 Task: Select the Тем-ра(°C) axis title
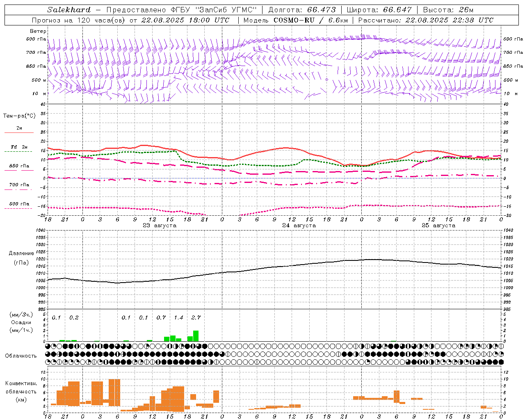click(19, 116)
